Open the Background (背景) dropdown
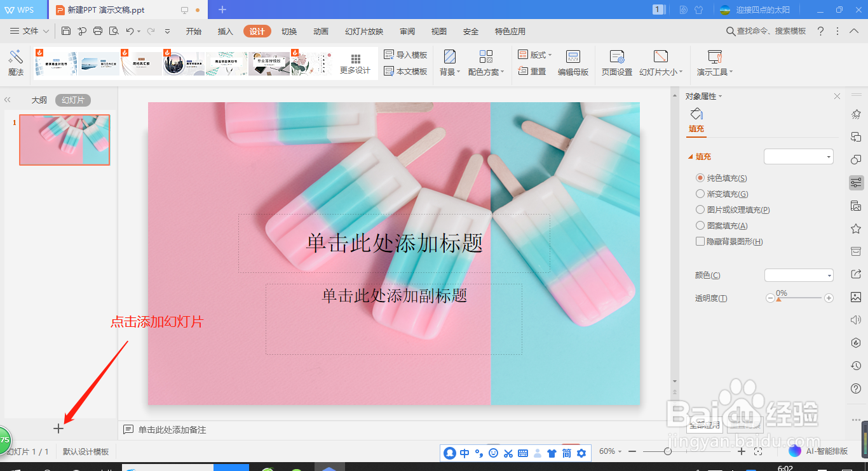This screenshot has height=471, width=868. 449,63
